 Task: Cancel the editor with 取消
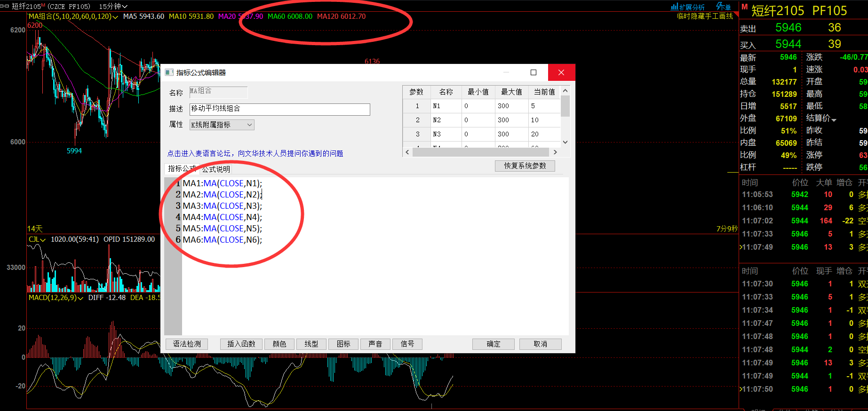pyautogui.click(x=541, y=344)
